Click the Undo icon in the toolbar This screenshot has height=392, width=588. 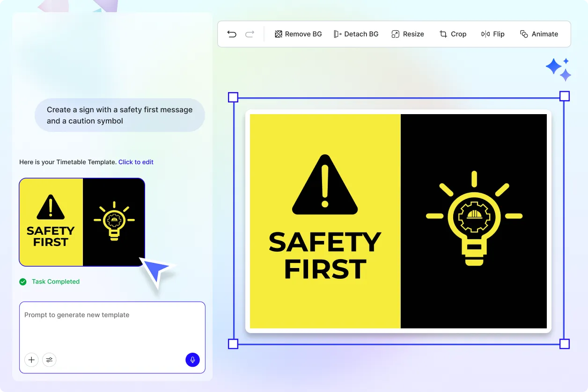[232, 34]
